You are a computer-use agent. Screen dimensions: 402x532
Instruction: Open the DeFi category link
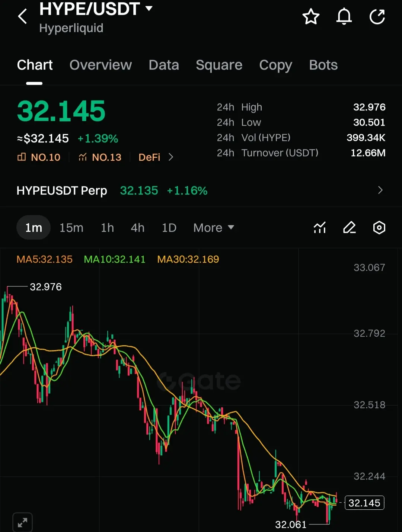pyautogui.click(x=149, y=157)
